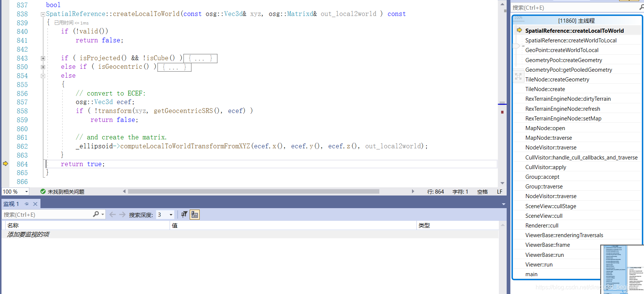Expand the collapsed '{ ... }' box on line 850
Screen dimensions: 644x294
point(174,67)
